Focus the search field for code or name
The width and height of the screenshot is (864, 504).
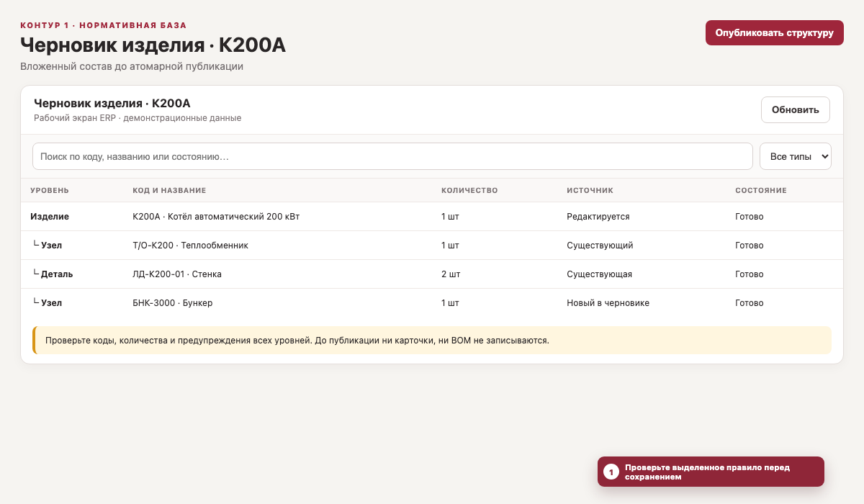click(392, 156)
